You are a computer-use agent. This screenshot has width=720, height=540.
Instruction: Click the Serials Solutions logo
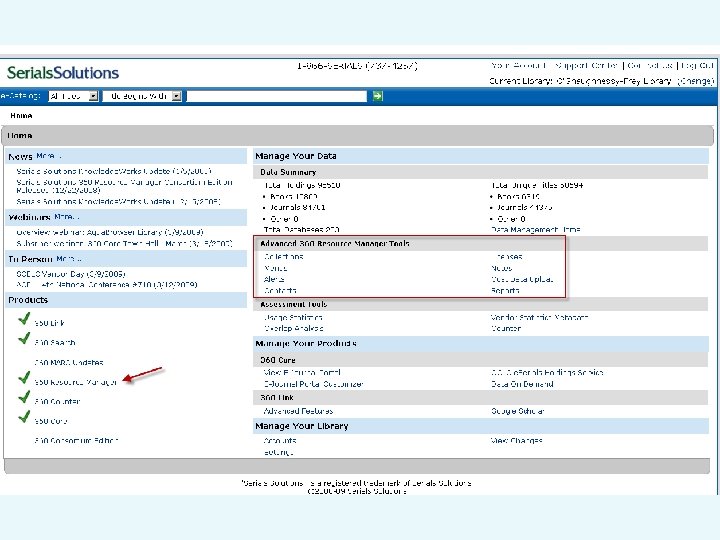click(63, 73)
